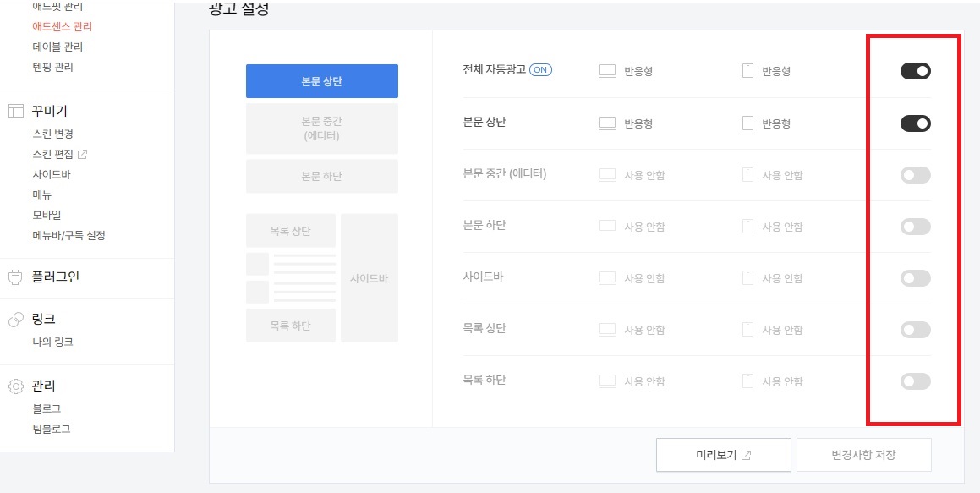
Task: Click the 관리 gear icon
Action: click(15, 386)
